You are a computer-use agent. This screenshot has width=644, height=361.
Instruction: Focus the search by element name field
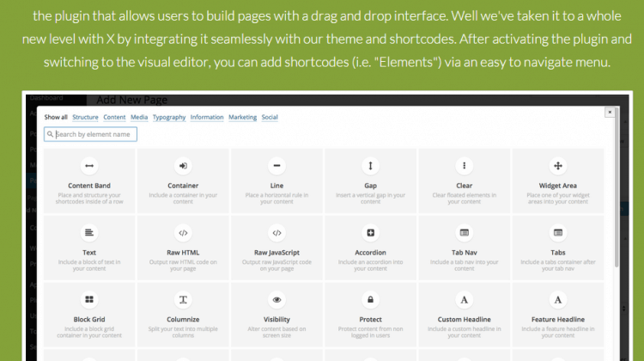pos(90,134)
